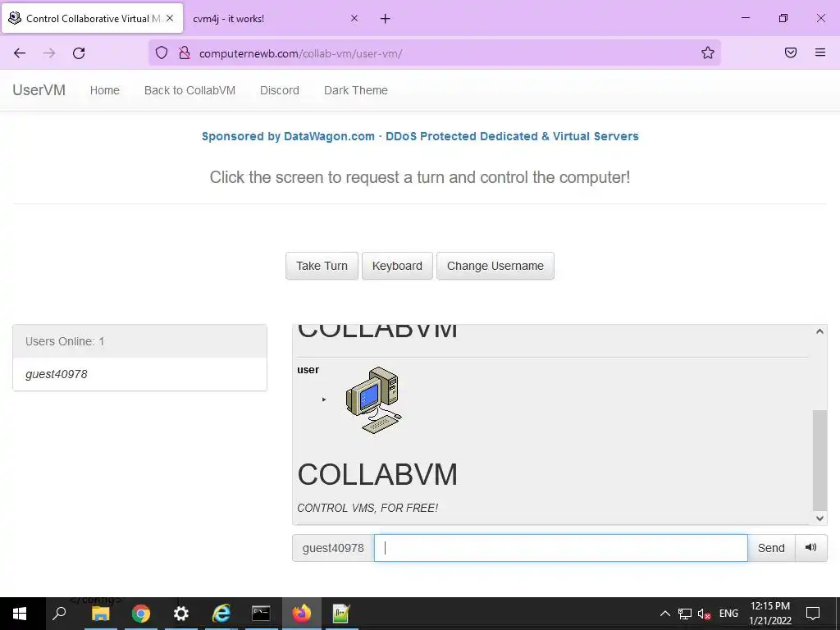Click the Firefox taskbar icon
The width and height of the screenshot is (840, 630).
click(302, 614)
